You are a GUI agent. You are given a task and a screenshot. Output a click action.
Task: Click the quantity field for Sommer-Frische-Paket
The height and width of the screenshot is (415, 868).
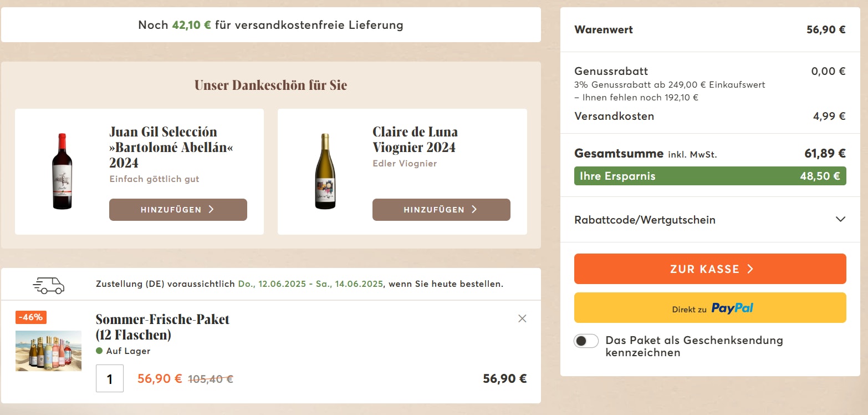click(x=110, y=378)
